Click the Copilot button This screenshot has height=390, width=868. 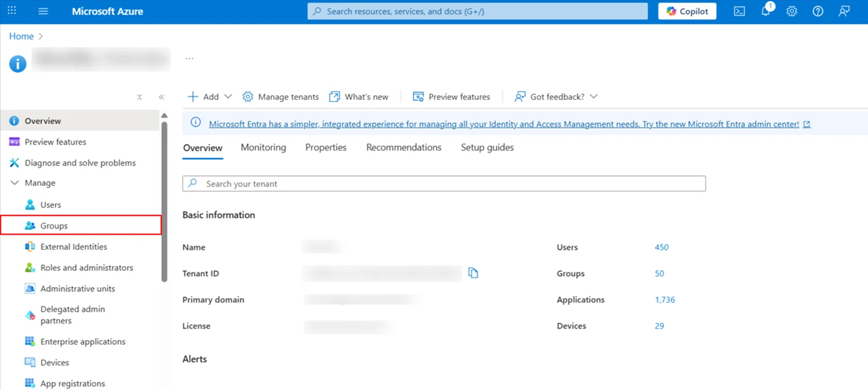(687, 11)
